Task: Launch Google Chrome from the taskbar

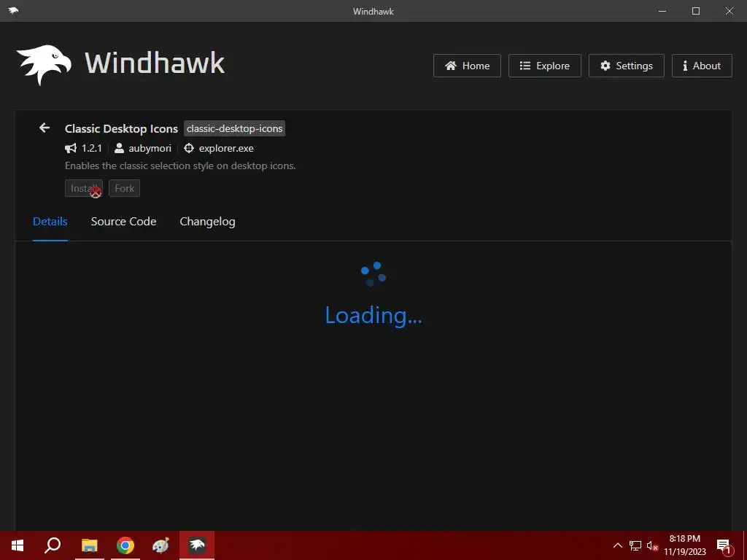Action: coord(125,545)
